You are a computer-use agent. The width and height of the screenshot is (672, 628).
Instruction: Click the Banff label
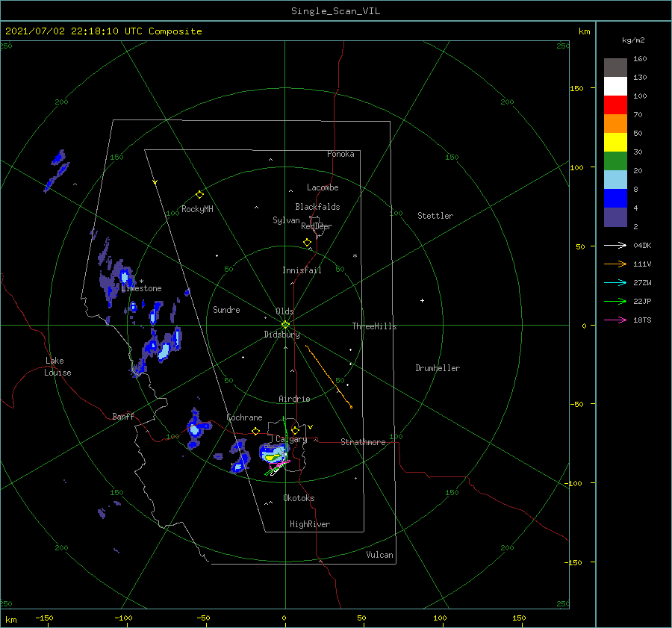(x=123, y=416)
